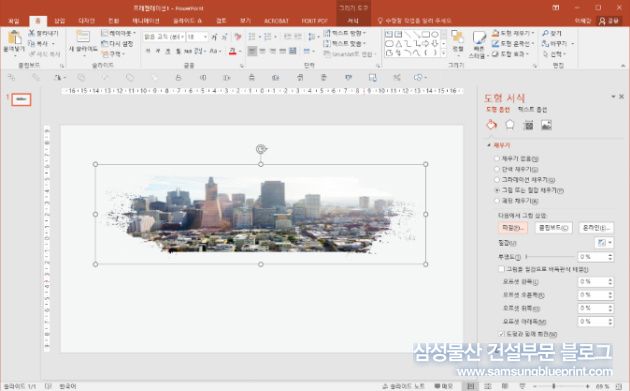The image size is (630, 391).
Task: Open the Format Shape pane options arrow
Action: (x=613, y=96)
